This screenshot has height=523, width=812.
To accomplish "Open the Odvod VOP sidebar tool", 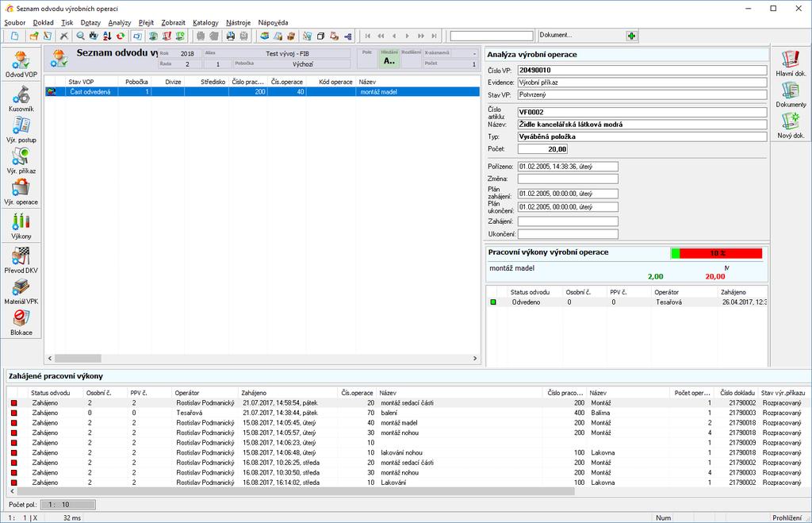I will point(21,63).
